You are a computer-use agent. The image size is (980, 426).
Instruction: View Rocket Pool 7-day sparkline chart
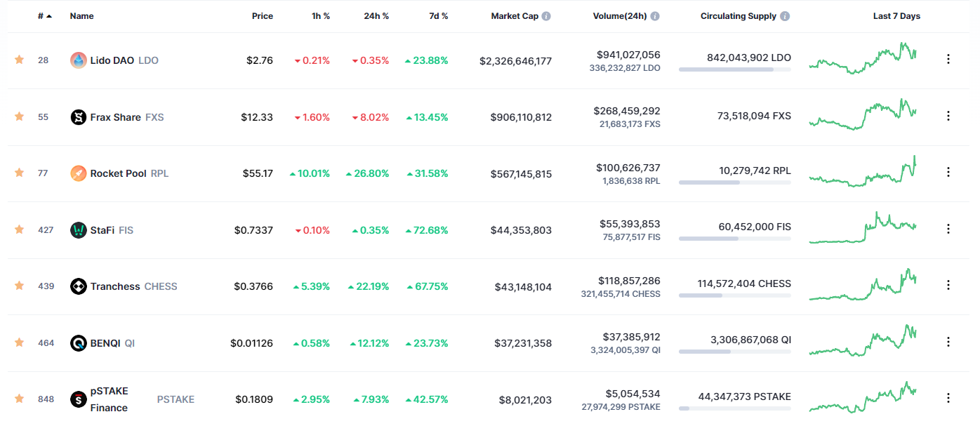[x=863, y=171]
